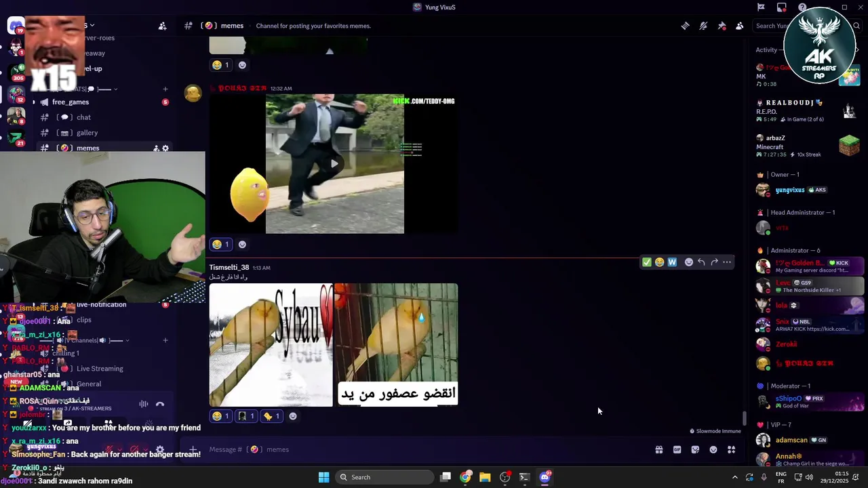The width and height of the screenshot is (868, 488).
Task: Reply to the Tismselti_38 message
Action: tap(702, 262)
